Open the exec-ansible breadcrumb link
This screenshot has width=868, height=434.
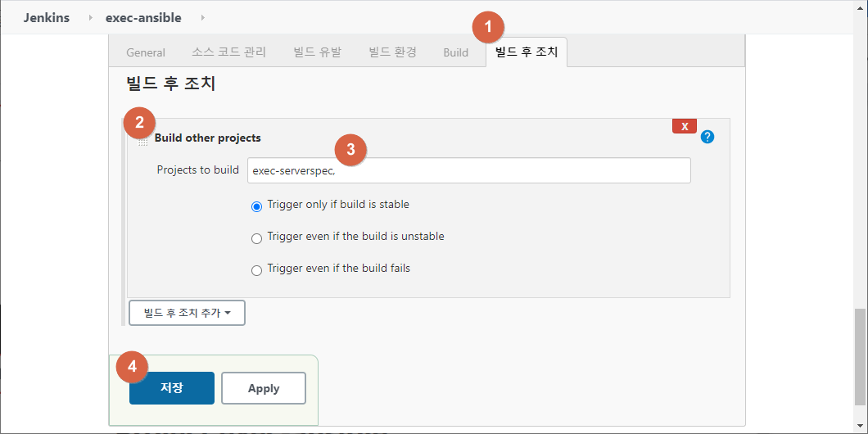pyautogui.click(x=143, y=18)
